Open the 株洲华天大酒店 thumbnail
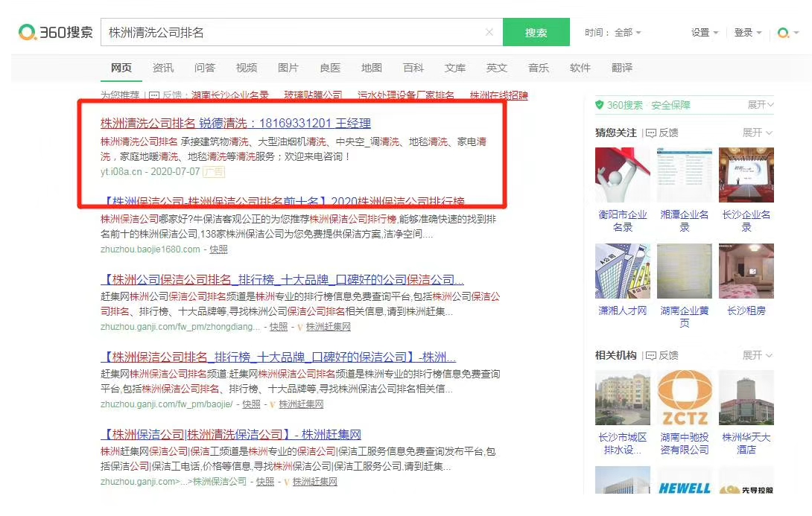The image size is (812, 516). [x=746, y=398]
